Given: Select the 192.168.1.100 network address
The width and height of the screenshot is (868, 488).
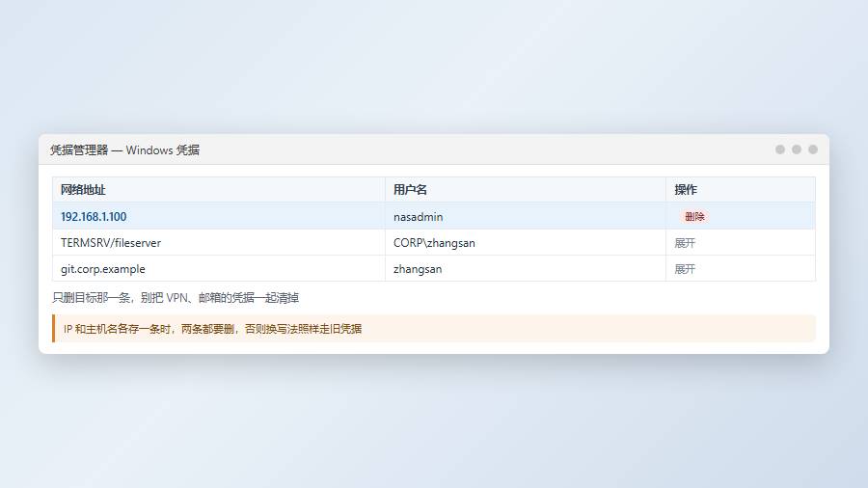Looking at the screenshot, I should point(94,216).
